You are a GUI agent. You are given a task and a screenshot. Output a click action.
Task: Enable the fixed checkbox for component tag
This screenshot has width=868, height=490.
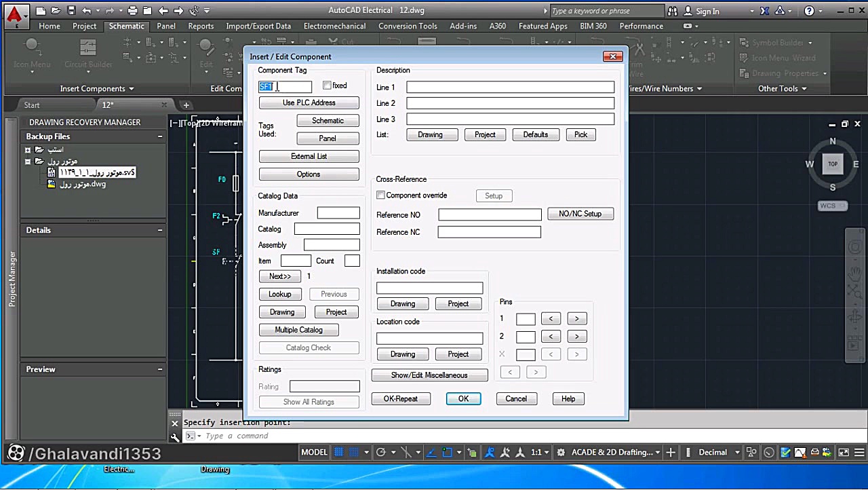(327, 86)
